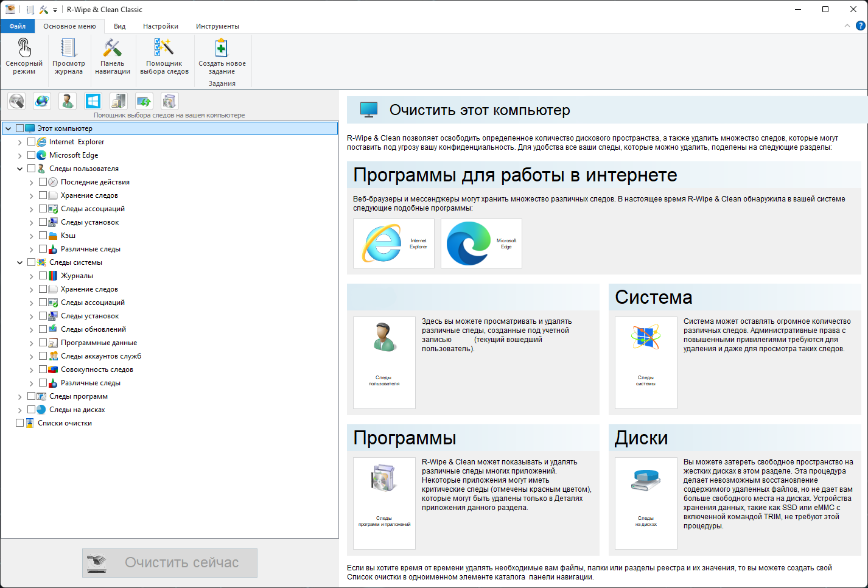Open the Internet Explorer tile in the right panel
This screenshot has height=588, width=868.
tap(394, 243)
